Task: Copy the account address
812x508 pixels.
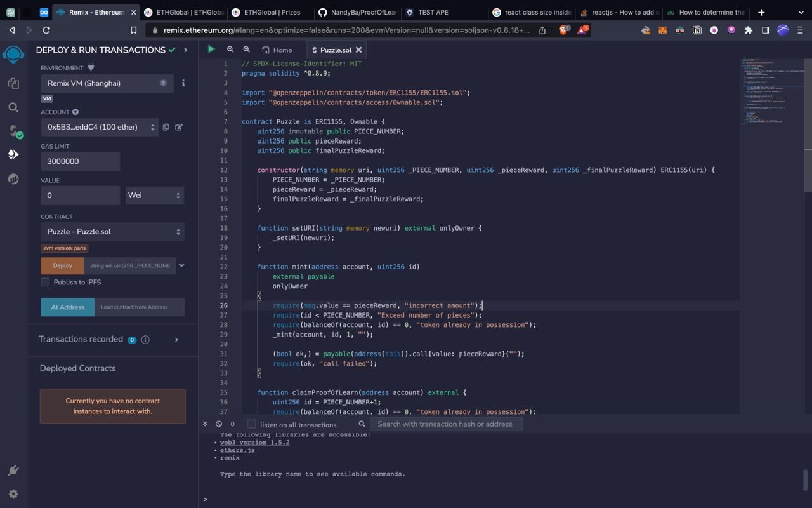Action: click(x=166, y=127)
